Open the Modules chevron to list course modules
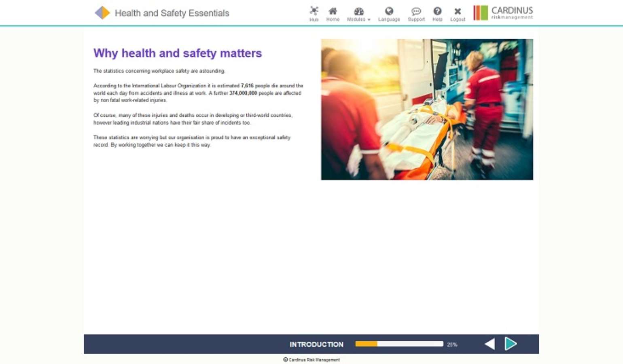This screenshot has height=364, width=623. click(x=368, y=19)
